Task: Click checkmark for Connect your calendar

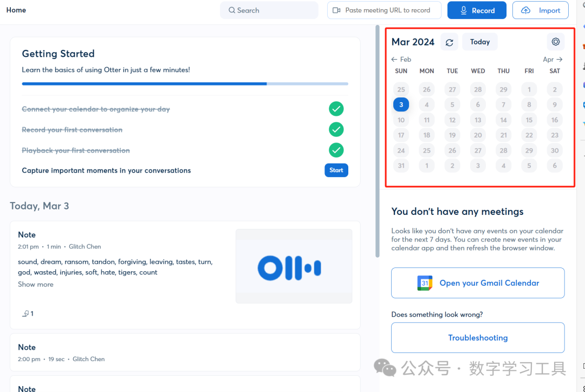Action: pyautogui.click(x=336, y=109)
